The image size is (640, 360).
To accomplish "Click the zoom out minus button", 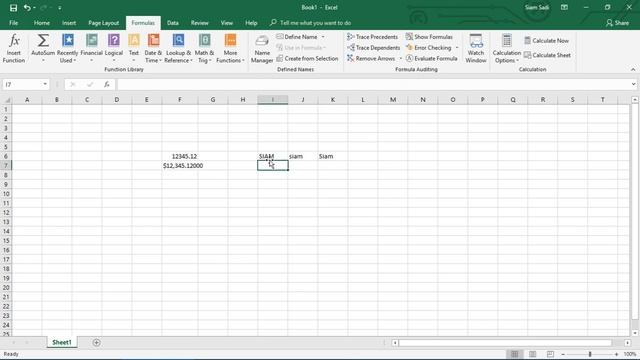I will coord(563,354).
